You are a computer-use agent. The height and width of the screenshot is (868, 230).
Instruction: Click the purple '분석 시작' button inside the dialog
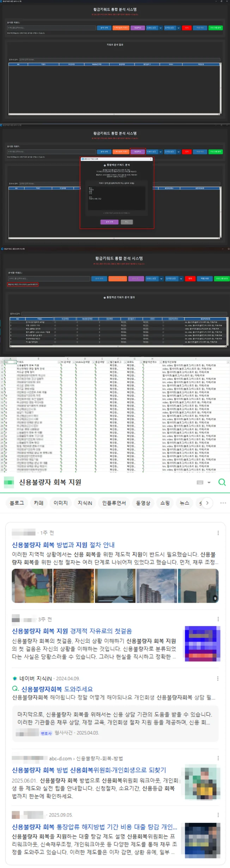coord(110,222)
